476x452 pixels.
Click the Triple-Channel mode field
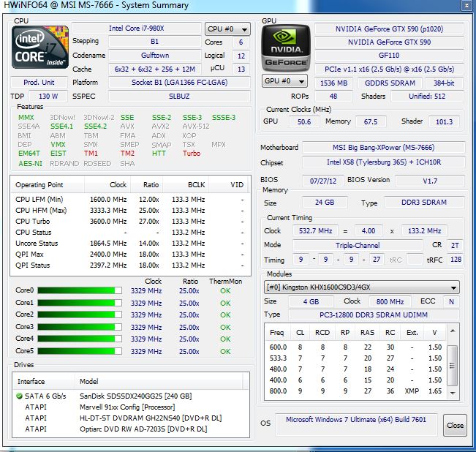pos(358,245)
